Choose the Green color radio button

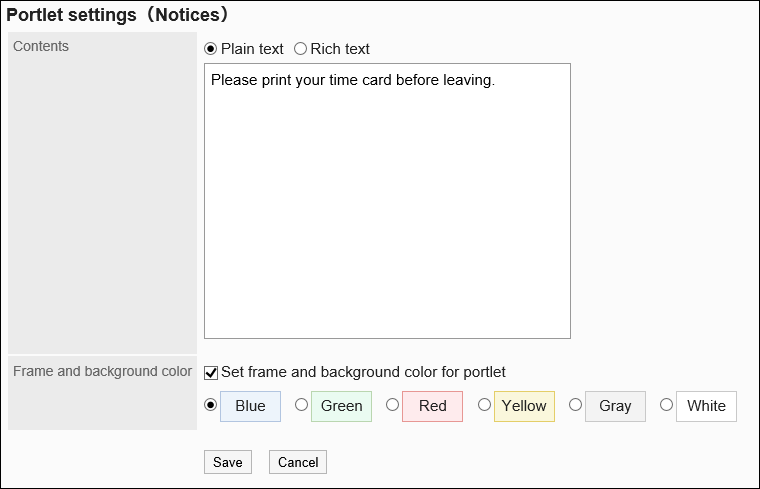[301, 405]
